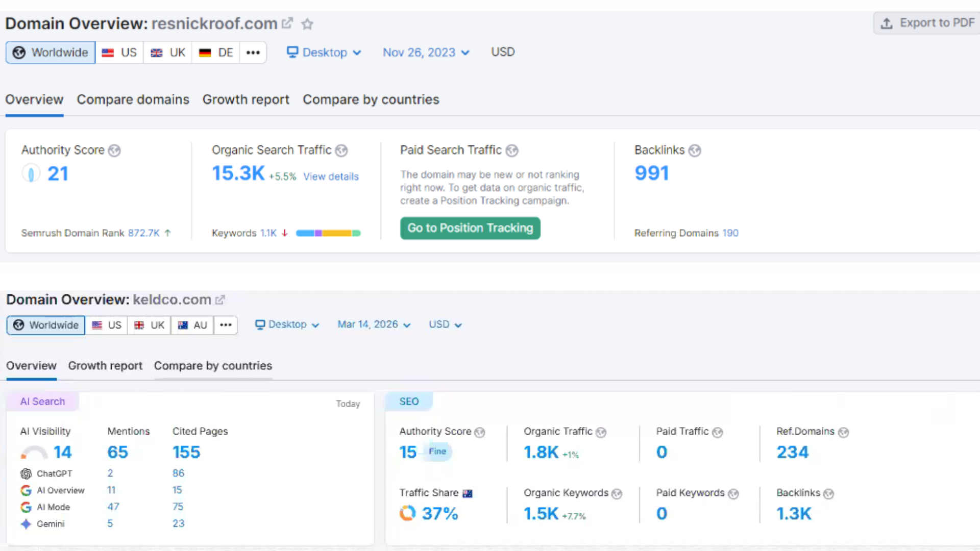980x551 pixels.
Task: Click the Ref.Domains info icon
Action: click(843, 433)
